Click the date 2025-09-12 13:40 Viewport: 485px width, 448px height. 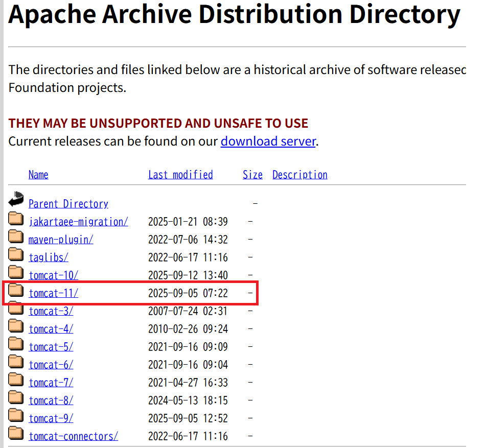pyautogui.click(x=188, y=275)
